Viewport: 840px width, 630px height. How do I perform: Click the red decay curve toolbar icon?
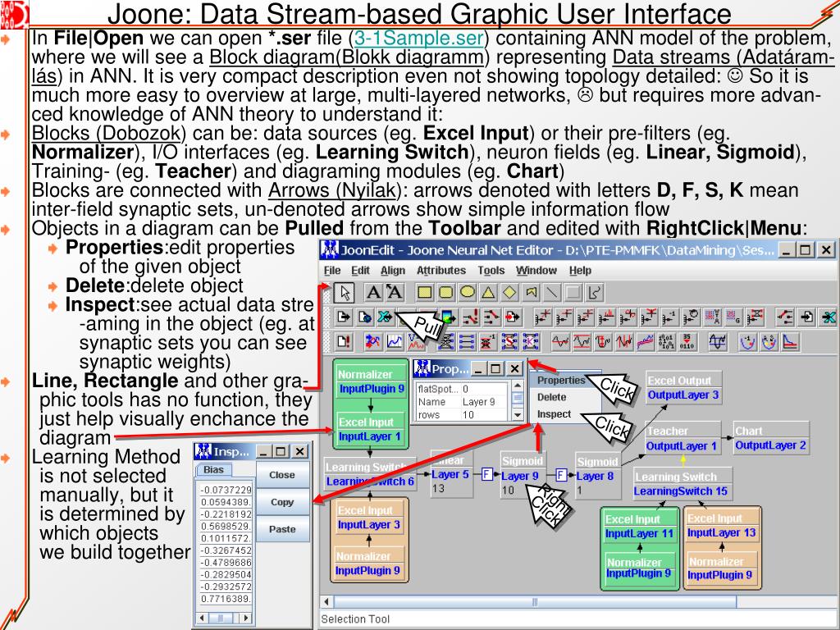[790, 341]
